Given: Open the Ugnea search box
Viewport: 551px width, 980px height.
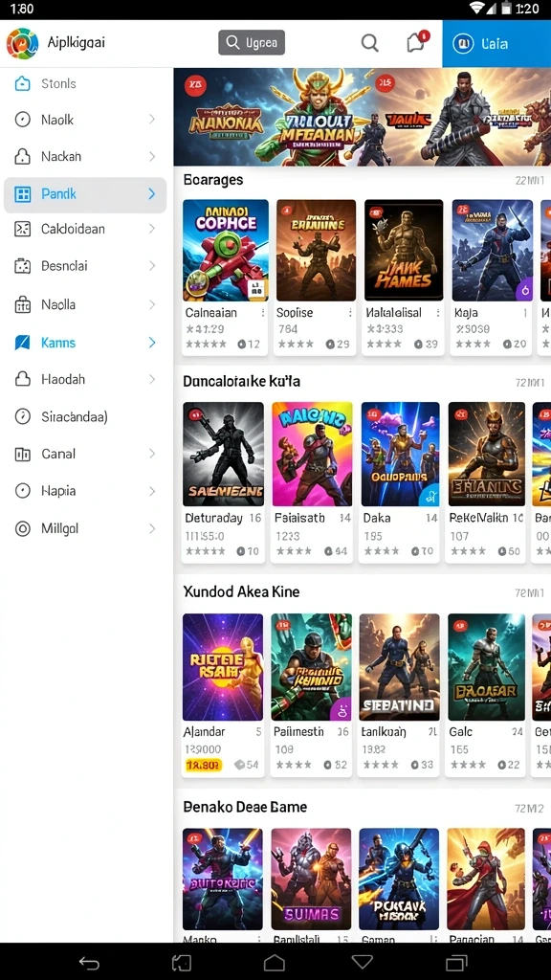Looking at the screenshot, I should point(252,42).
